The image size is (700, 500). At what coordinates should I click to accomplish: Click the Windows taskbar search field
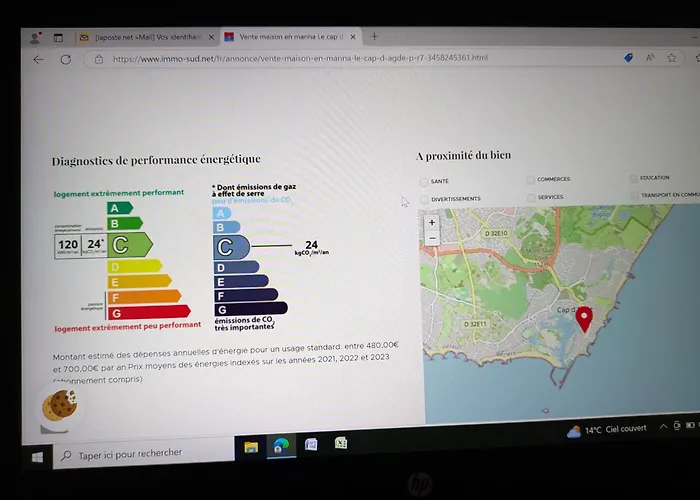140,453
